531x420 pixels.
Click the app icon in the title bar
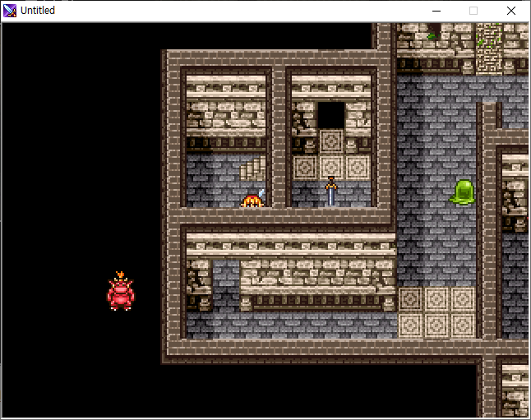pyautogui.click(x=10, y=11)
